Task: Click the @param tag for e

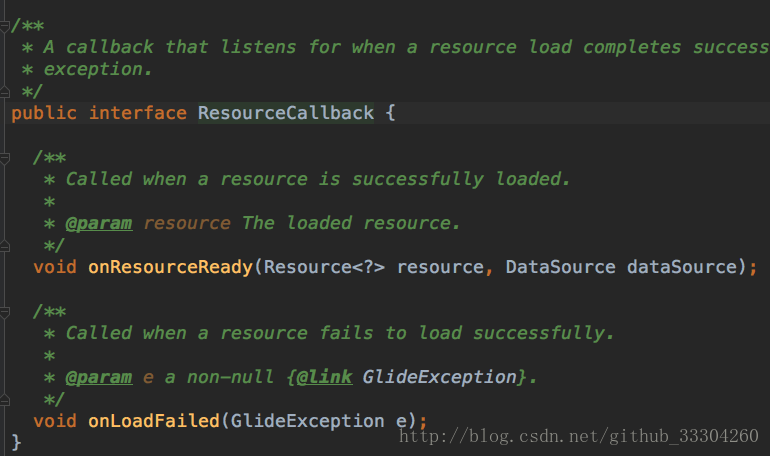Action: [x=98, y=377]
